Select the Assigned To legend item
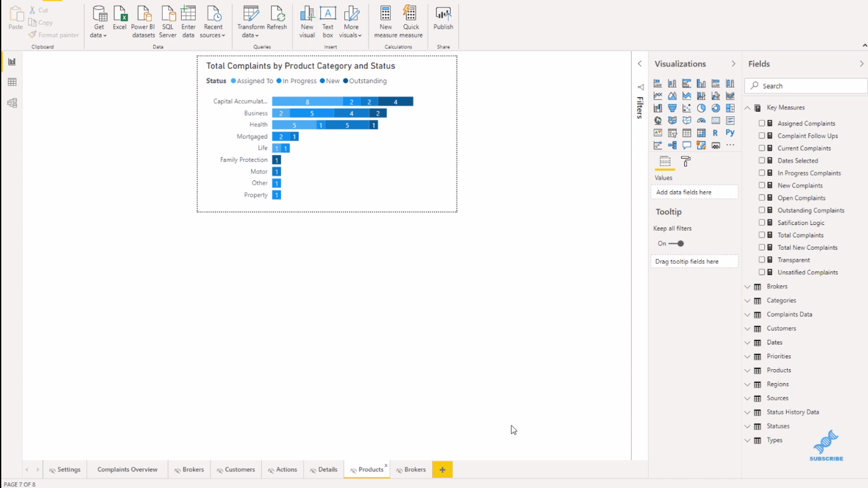The image size is (868, 488). click(x=252, y=81)
